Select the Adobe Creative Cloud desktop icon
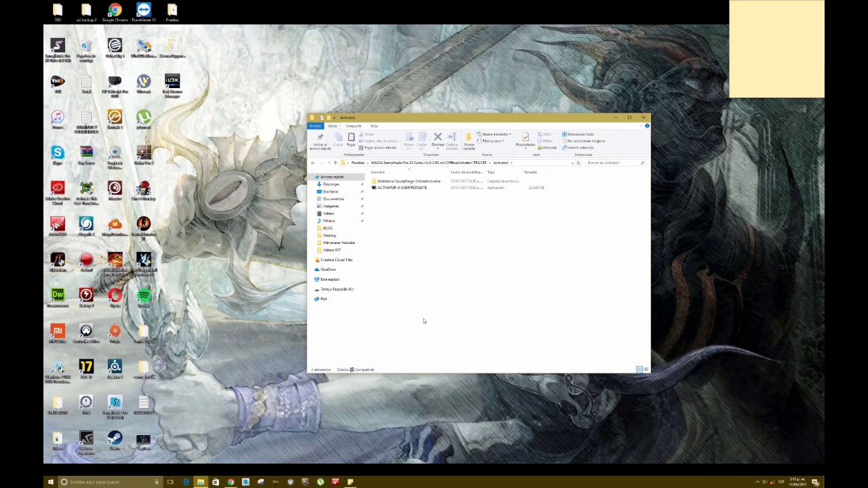 coord(58,192)
